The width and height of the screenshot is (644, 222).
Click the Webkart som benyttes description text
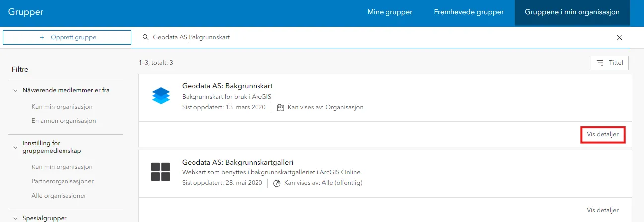272,172
